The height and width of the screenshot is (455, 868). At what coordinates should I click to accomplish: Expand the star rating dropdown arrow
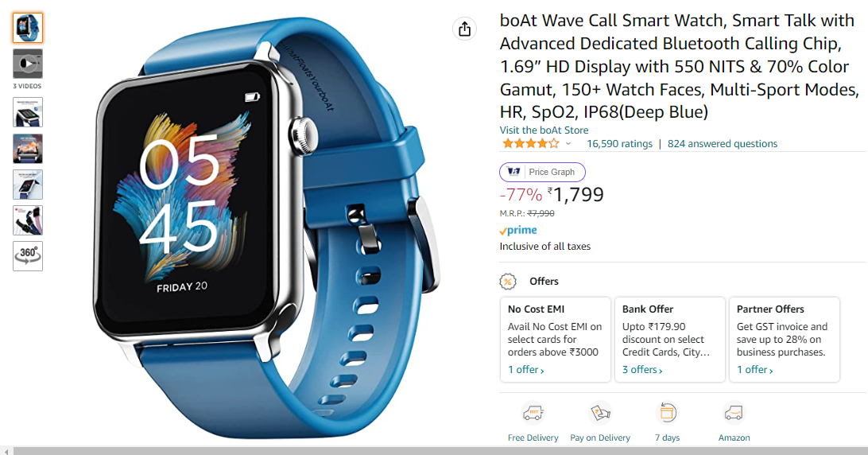(568, 144)
